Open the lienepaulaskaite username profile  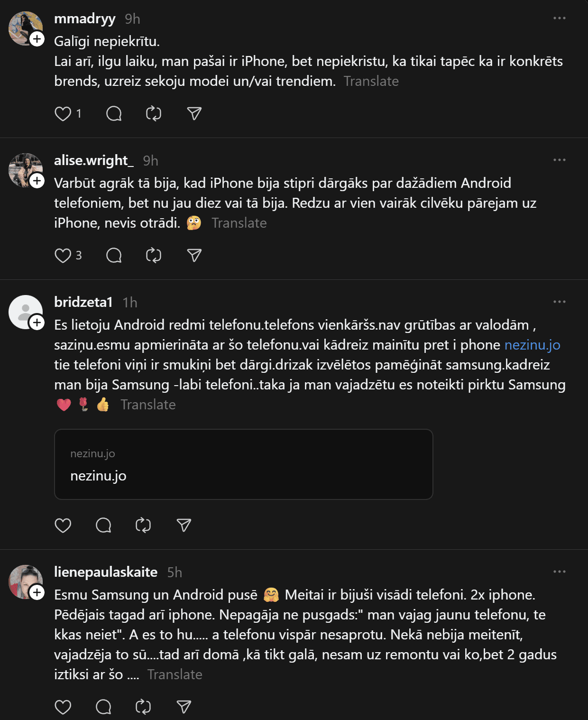(x=106, y=572)
